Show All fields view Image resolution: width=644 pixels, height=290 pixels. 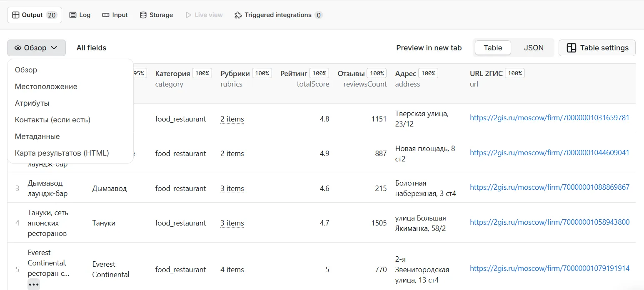pos(91,48)
